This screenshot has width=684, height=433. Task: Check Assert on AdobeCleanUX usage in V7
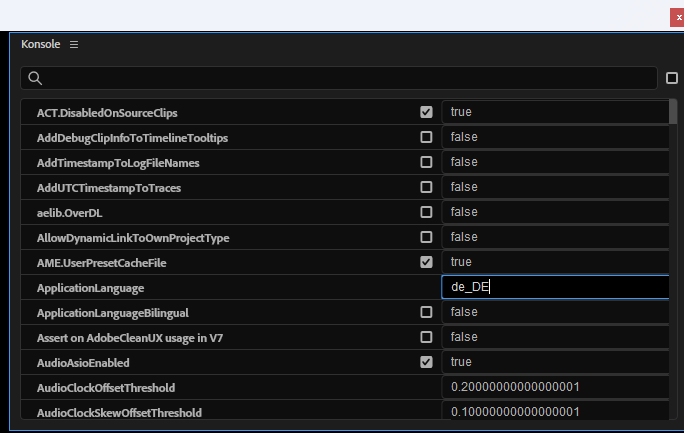point(427,337)
